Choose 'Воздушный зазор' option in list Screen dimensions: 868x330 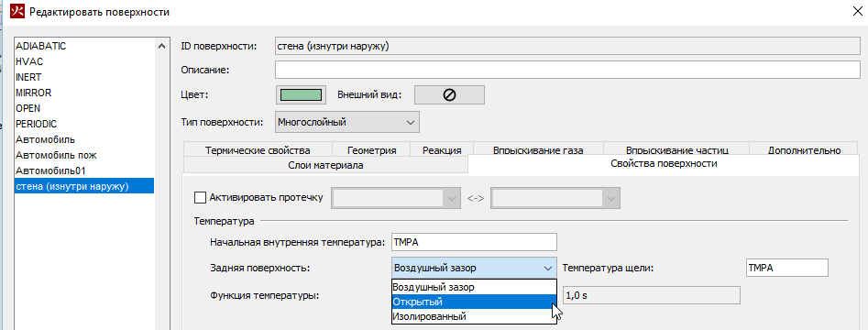tap(473, 287)
